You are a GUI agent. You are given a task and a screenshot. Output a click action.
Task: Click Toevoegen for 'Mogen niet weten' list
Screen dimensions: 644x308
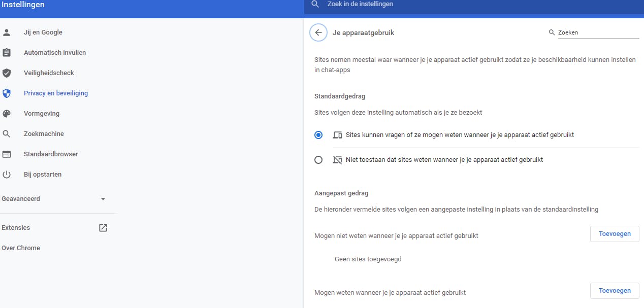pos(615,234)
